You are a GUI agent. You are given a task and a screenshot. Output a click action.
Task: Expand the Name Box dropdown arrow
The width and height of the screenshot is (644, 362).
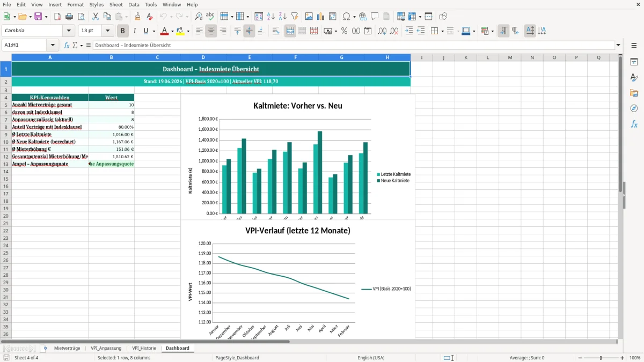tap(53, 45)
